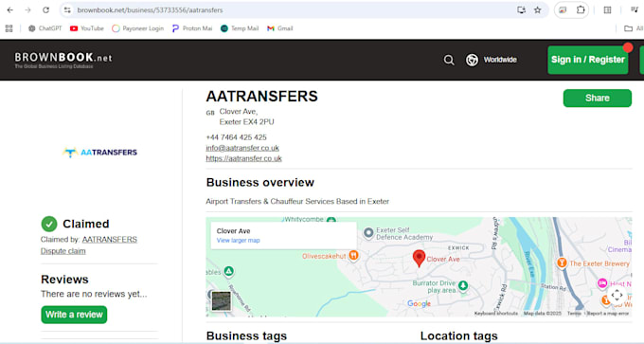Viewport: 644px width, 344px height.
Task: Open site information icon in address bar
Action: [67, 9]
